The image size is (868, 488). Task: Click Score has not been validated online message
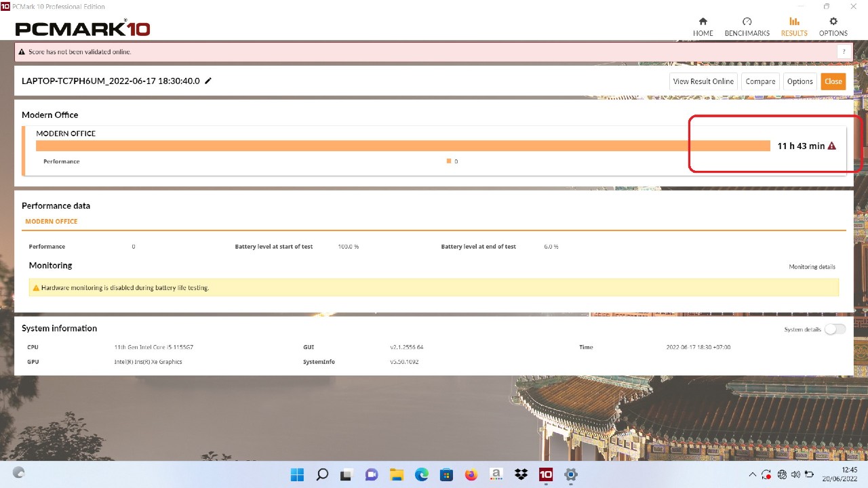(x=79, y=52)
